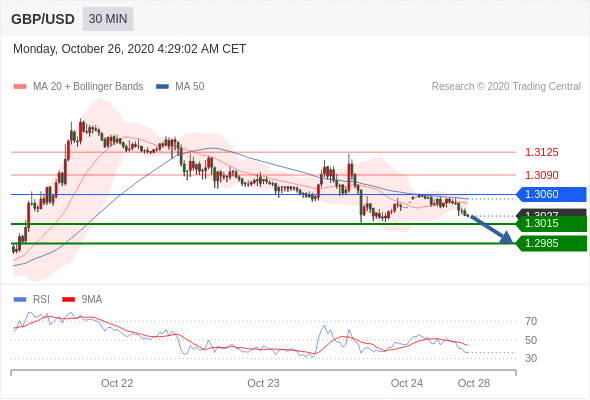Click the 30 MIN timeframe badge
This screenshot has height=400, width=590.
tap(108, 19)
